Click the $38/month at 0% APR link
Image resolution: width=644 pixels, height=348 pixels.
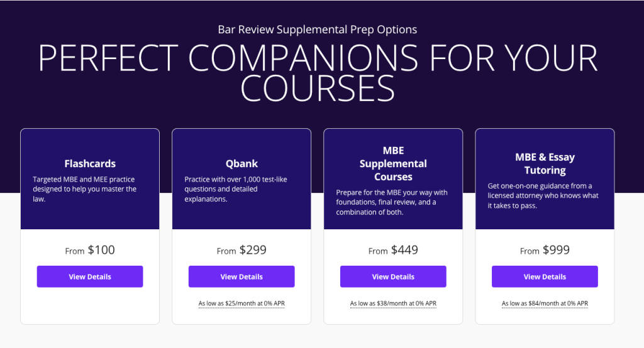click(393, 303)
